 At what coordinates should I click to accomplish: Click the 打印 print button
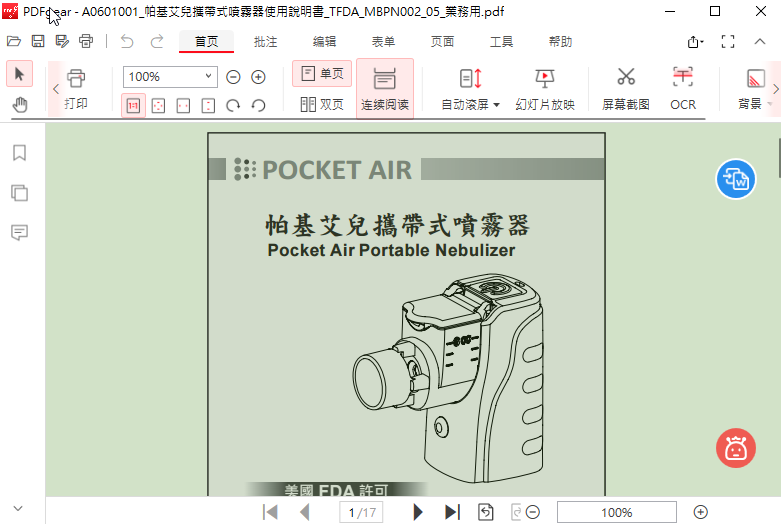coord(76,90)
